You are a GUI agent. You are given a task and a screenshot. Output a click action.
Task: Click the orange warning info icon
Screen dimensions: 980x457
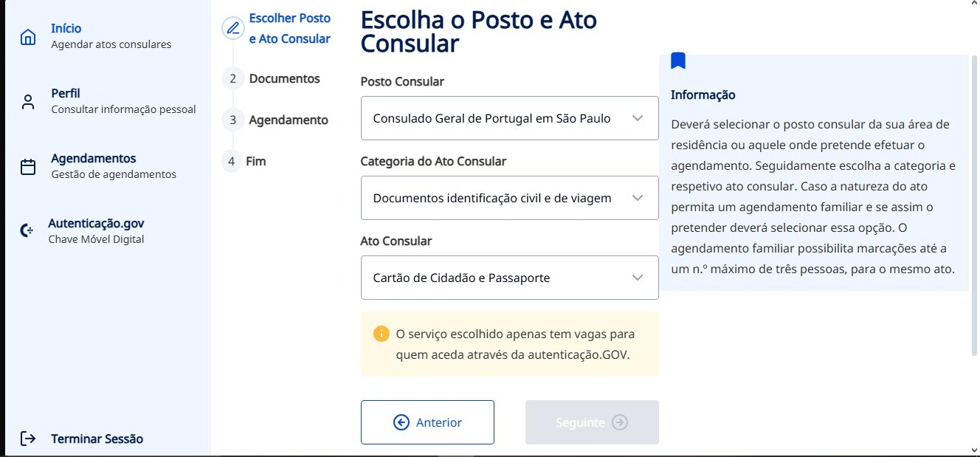click(x=381, y=334)
